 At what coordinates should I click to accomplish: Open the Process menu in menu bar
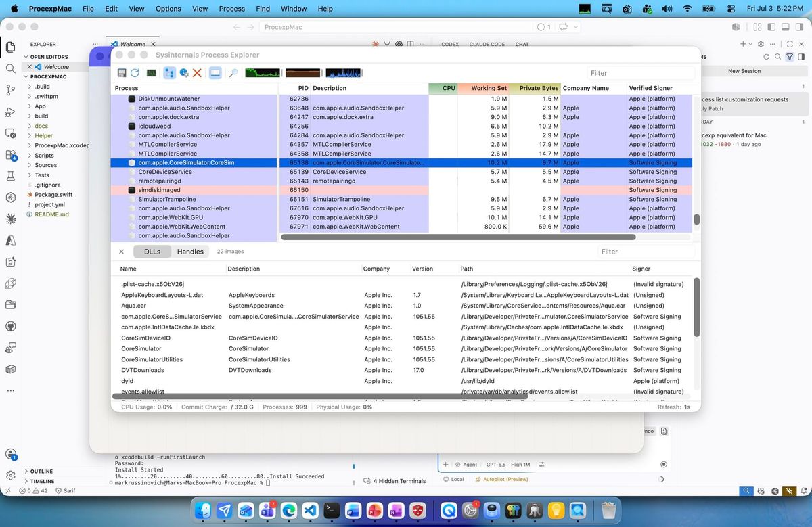[x=231, y=9]
